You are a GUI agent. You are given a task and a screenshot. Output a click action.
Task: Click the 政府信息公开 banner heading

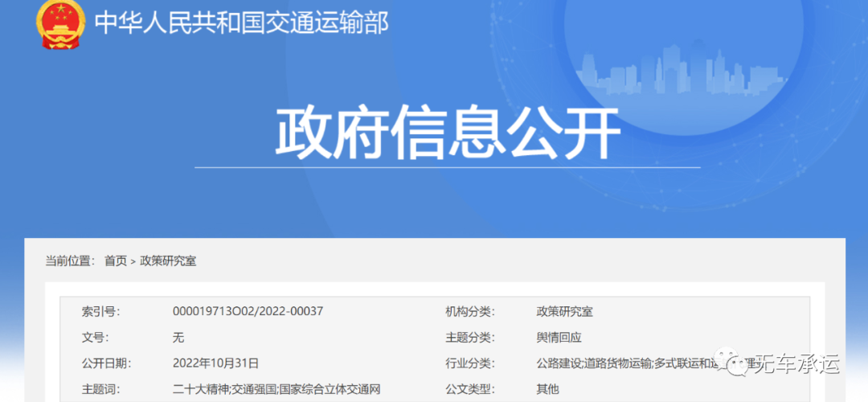pos(448,132)
